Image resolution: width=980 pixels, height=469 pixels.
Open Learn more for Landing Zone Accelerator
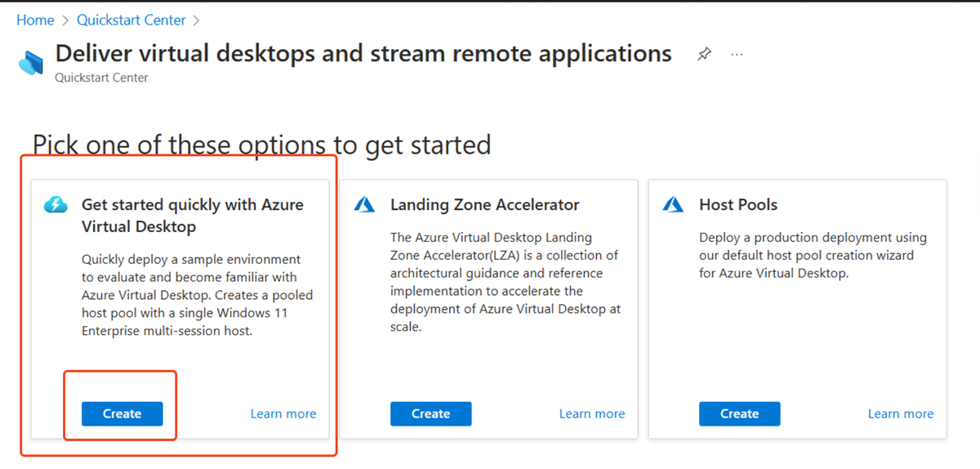(x=592, y=413)
